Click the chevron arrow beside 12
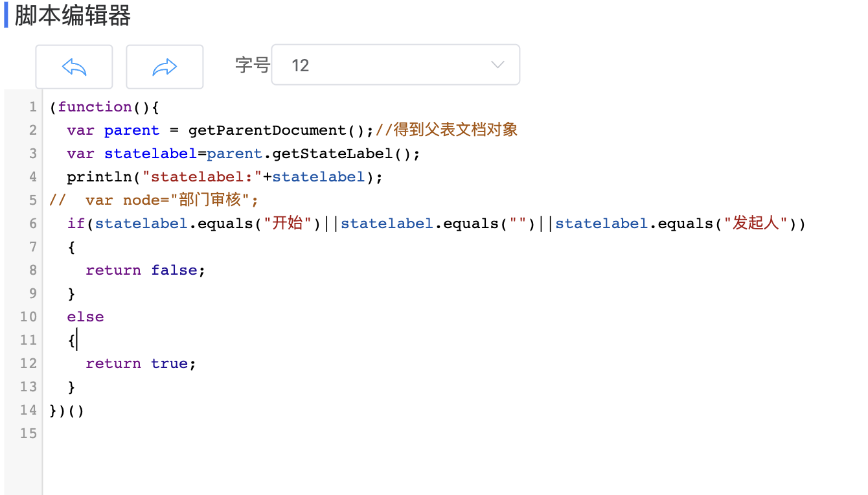This screenshot has width=868, height=495. click(497, 65)
